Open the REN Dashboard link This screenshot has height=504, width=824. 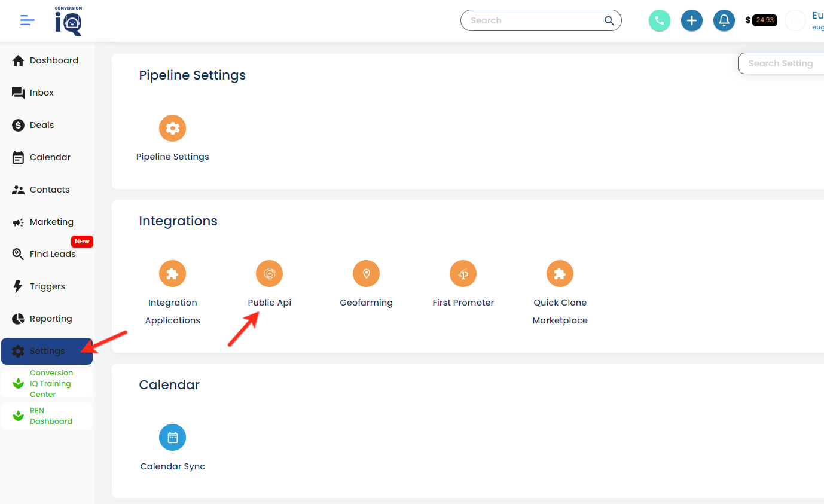coord(47,416)
